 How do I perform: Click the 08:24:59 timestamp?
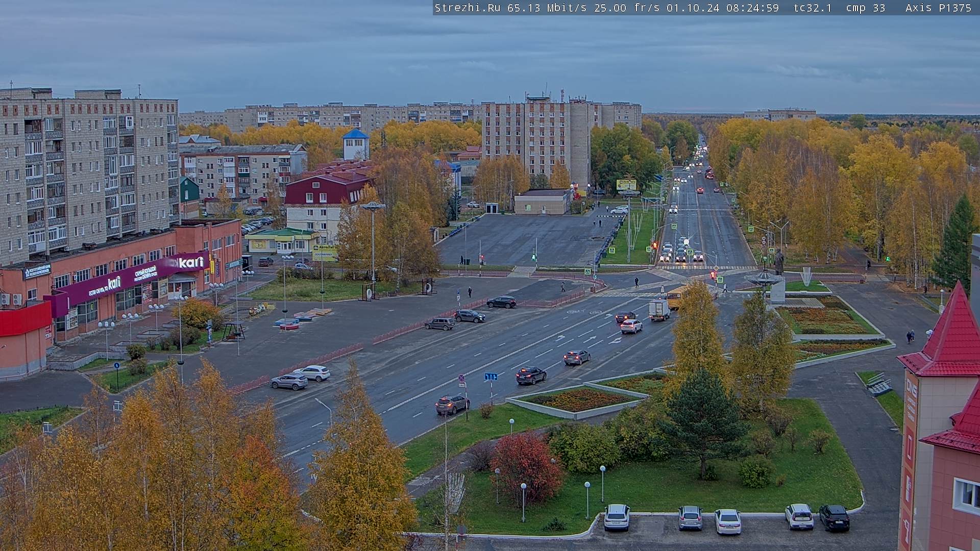tap(752, 8)
